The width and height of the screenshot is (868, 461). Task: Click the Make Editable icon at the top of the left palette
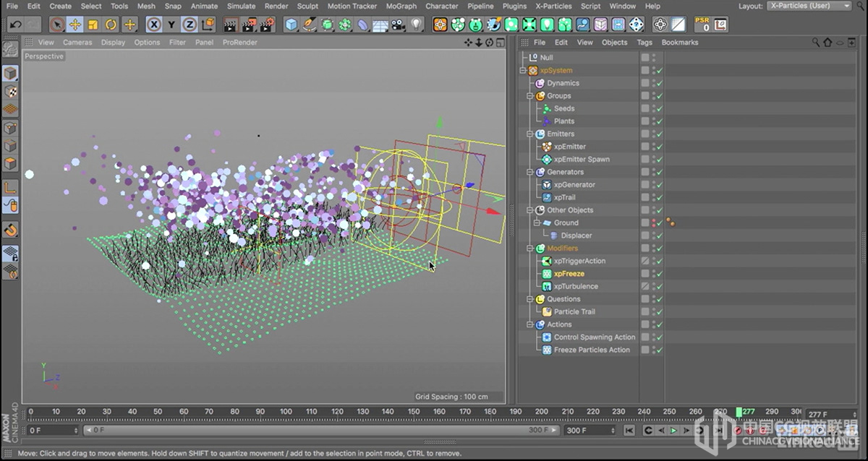click(x=11, y=50)
